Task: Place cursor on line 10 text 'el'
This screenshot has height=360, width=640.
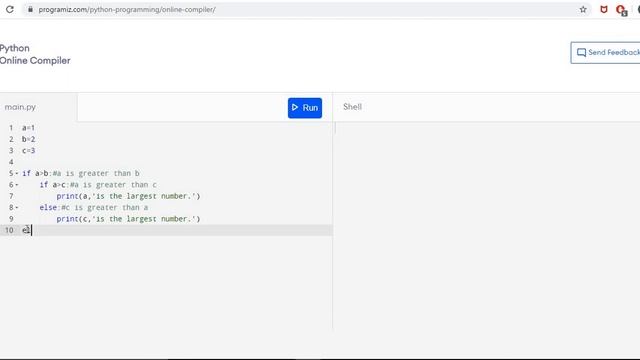Action: point(26,230)
